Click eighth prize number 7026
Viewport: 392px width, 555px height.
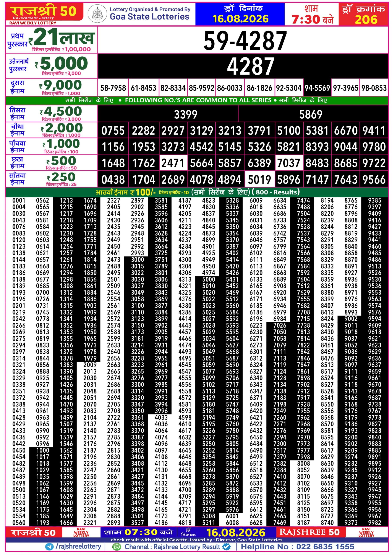coord(280,325)
